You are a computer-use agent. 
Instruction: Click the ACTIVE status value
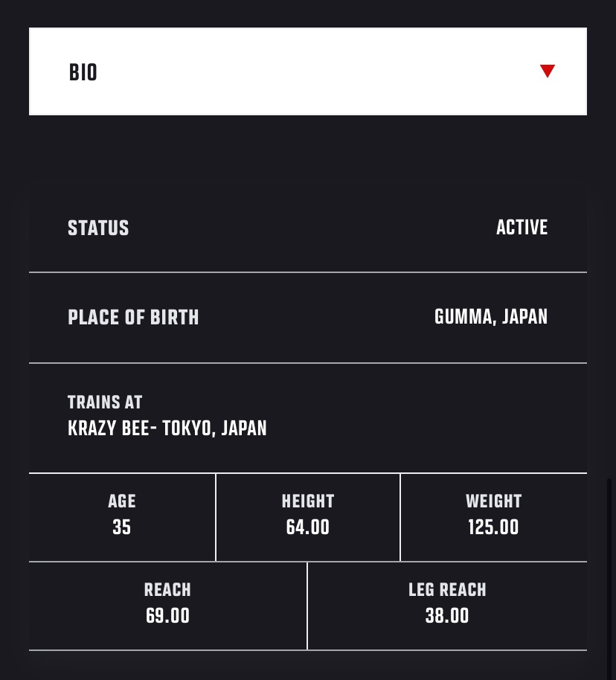(522, 227)
